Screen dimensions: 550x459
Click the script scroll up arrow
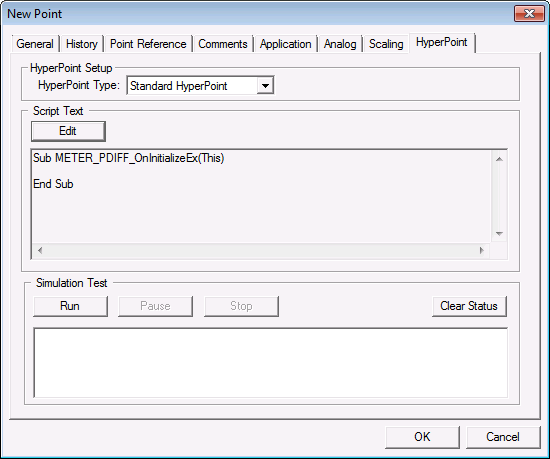click(x=499, y=159)
